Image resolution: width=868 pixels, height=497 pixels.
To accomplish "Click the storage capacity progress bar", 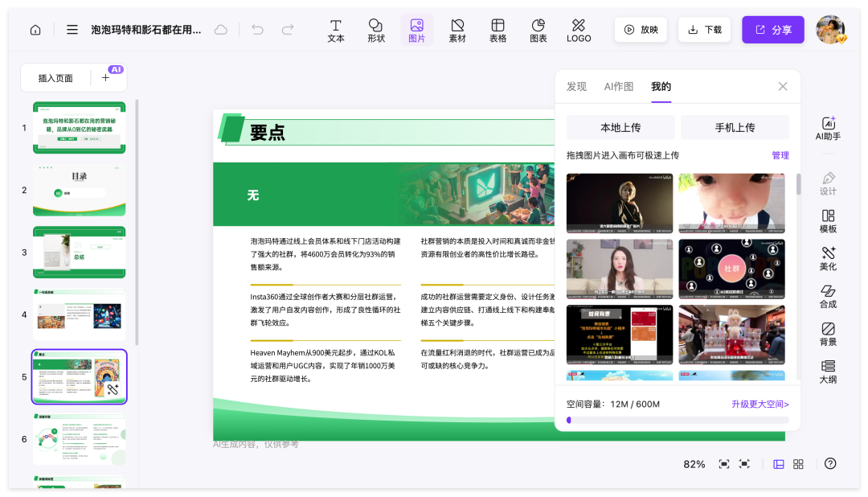I will coord(675,420).
